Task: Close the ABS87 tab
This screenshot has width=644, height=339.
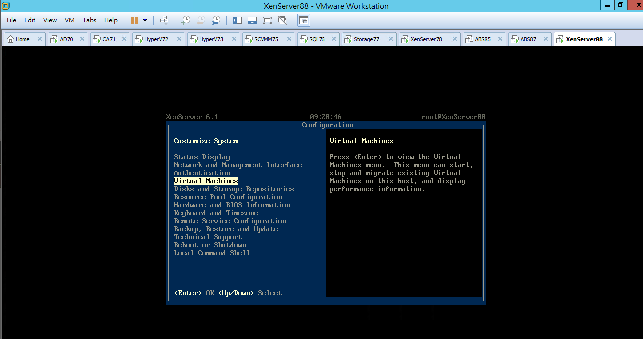Action: [546, 39]
